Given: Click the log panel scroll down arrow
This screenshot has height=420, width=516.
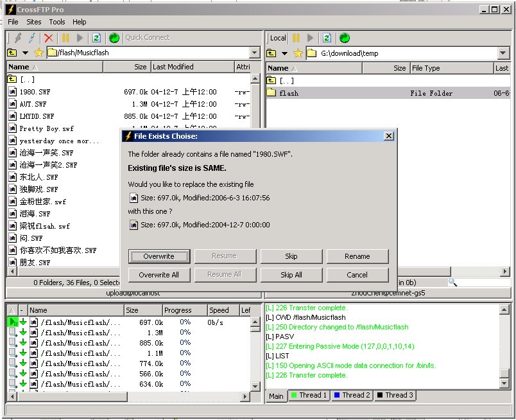Looking at the screenshot, I should 504,383.
